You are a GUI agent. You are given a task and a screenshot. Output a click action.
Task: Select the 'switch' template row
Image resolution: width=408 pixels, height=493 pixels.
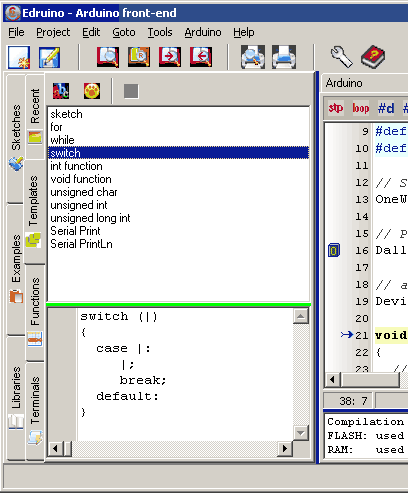click(x=178, y=153)
